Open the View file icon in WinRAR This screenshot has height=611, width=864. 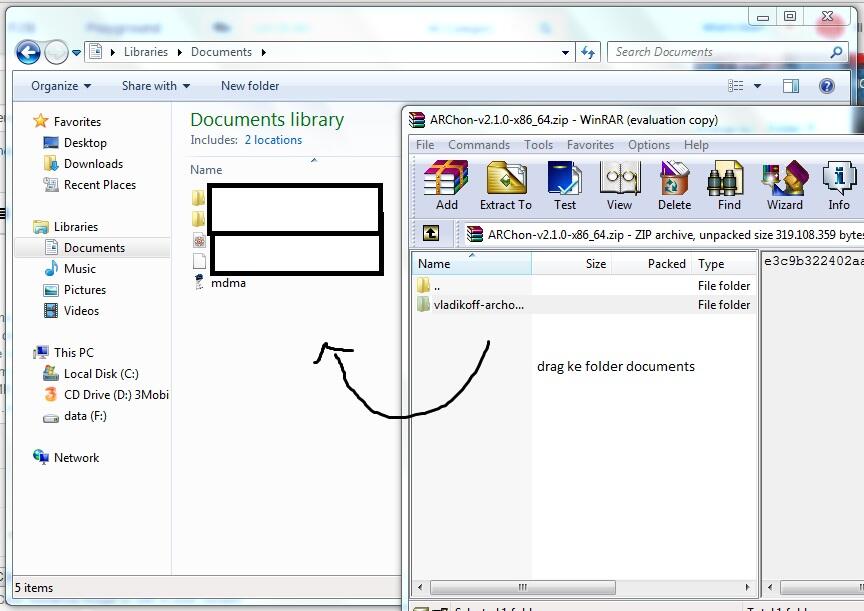pyautogui.click(x=619, y=185)
